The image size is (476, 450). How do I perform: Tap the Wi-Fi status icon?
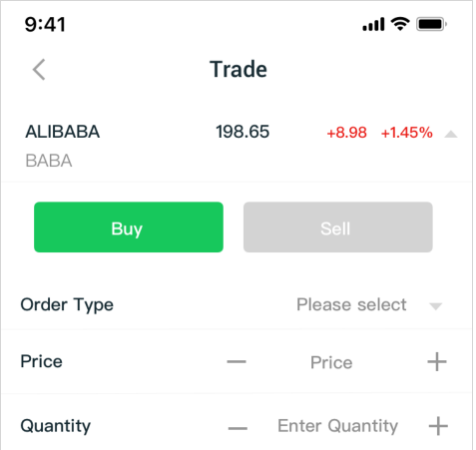click(400, 24)
